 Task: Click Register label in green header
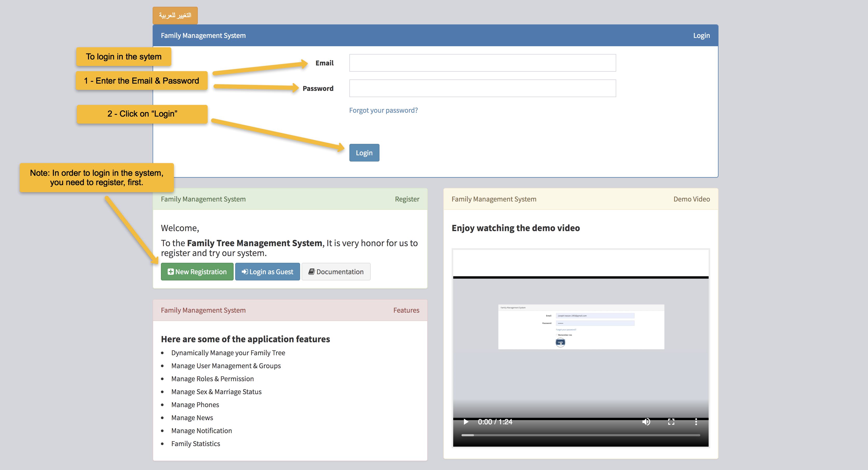point(407,199)
